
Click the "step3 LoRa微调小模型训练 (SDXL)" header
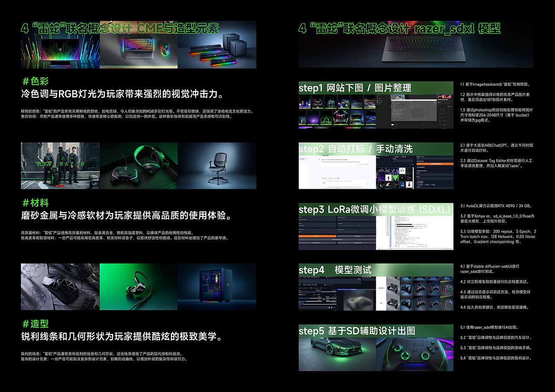click(375, 209)
